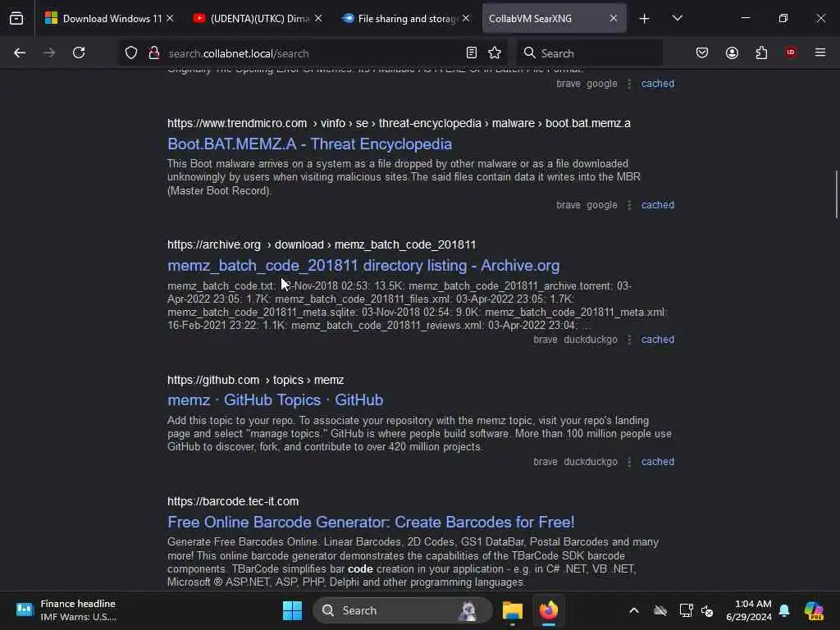This screenshot has height=630, width=840.
Task: Click the https://barcode.tec-it.com URL text
Action: pyautogui.click(x=233, y=501)
